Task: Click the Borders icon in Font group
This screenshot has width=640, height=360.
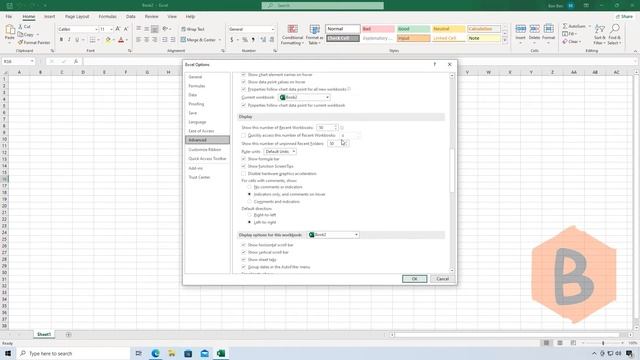Action: pos(93,40)
